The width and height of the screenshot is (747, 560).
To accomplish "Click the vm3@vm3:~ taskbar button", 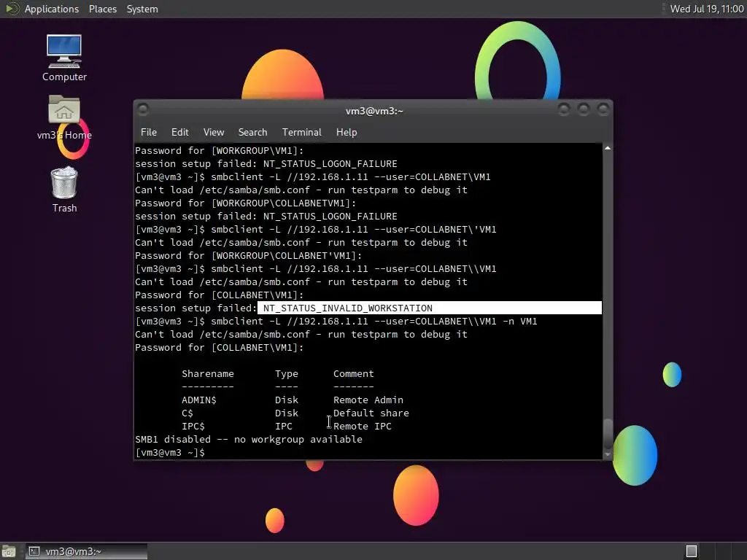I will tap(86, 551).
